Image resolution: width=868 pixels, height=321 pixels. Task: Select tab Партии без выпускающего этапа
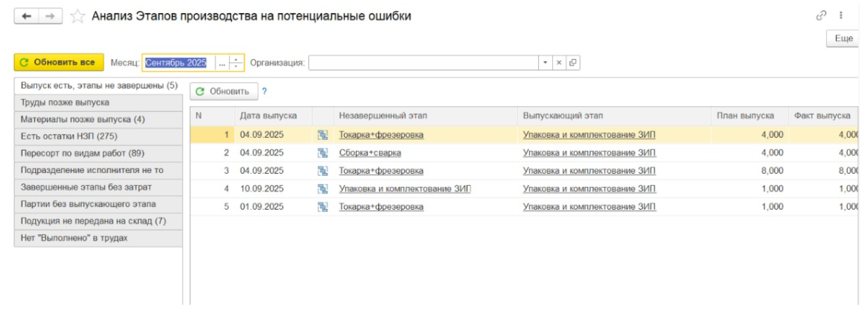tap(98, 204)
